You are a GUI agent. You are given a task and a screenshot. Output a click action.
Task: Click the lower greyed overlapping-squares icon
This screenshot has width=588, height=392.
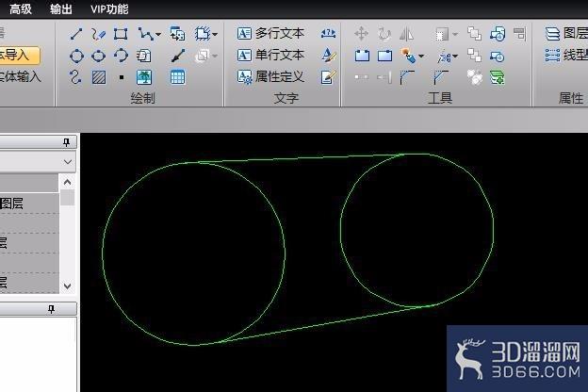tap(474, 56)
